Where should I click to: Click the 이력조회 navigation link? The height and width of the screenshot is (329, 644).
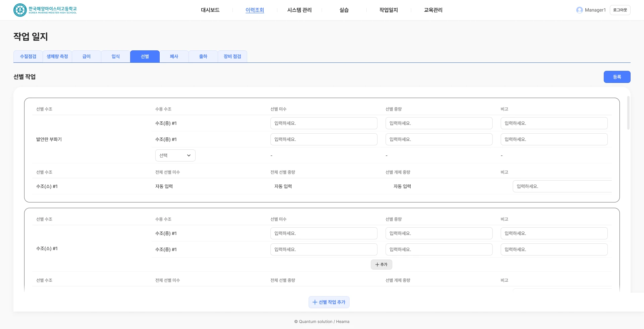pos(255,10)
